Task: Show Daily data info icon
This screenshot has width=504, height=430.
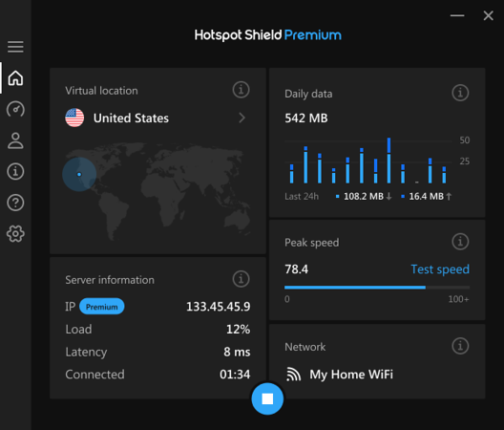Action: (460, 93)
